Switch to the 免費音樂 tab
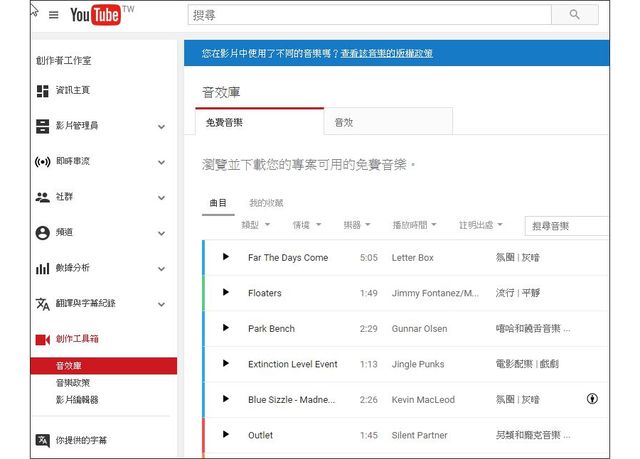The height and width of the screenshot is (459, 640). 260,122
